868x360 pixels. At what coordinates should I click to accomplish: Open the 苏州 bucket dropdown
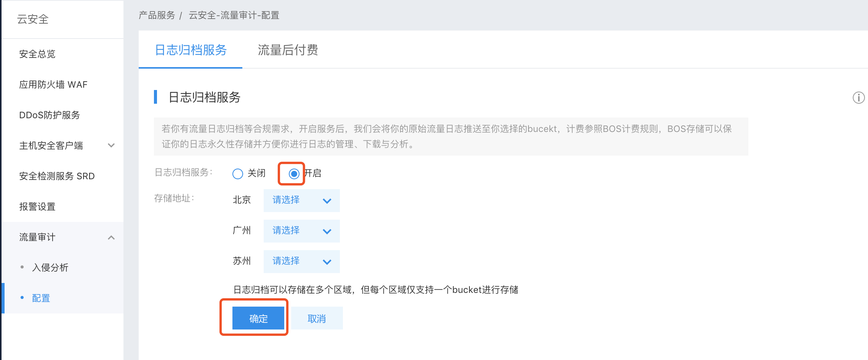click(x=301, y=262)
